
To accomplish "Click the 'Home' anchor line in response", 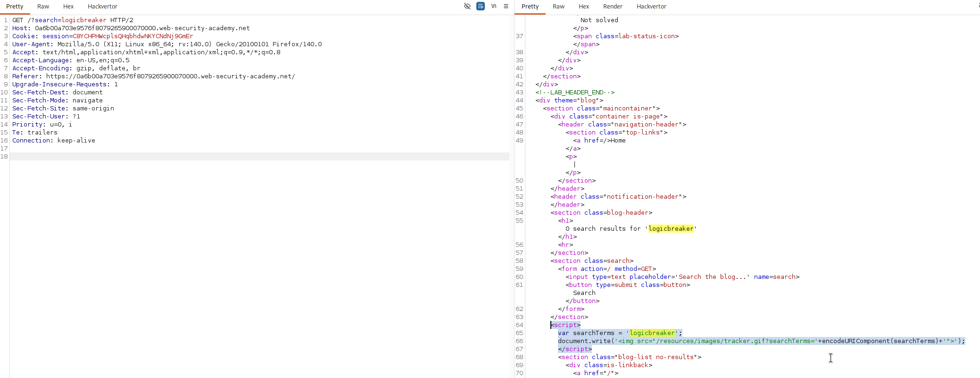I will click(599, 141).
